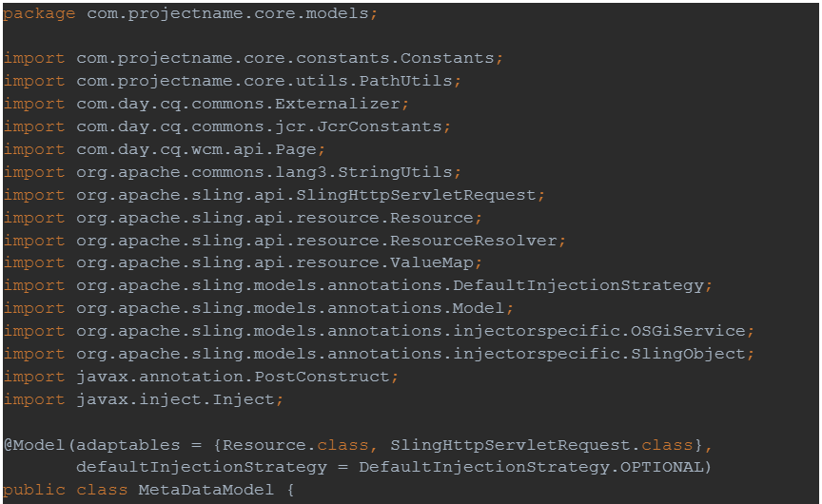Click the ResourceResolver import line
The height and width of the screenshot is (504, 822).
coord(284,241)
